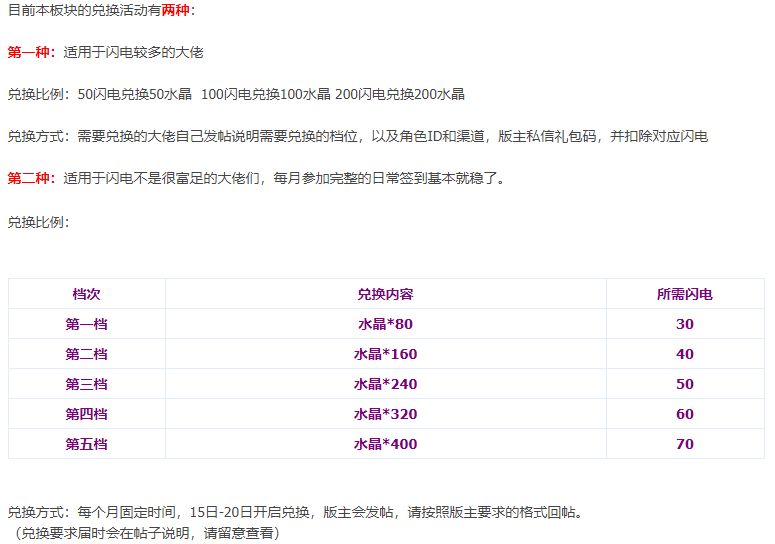This screenshot has width=775, height=544.
Task: Click the '水晶*400' cell
Action: click(386, 444)
